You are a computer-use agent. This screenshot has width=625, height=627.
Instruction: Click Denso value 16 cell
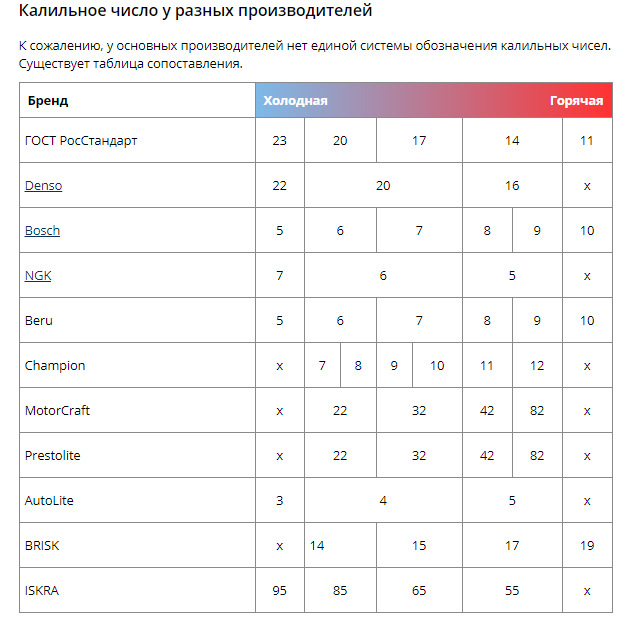(x=512, y=186)
